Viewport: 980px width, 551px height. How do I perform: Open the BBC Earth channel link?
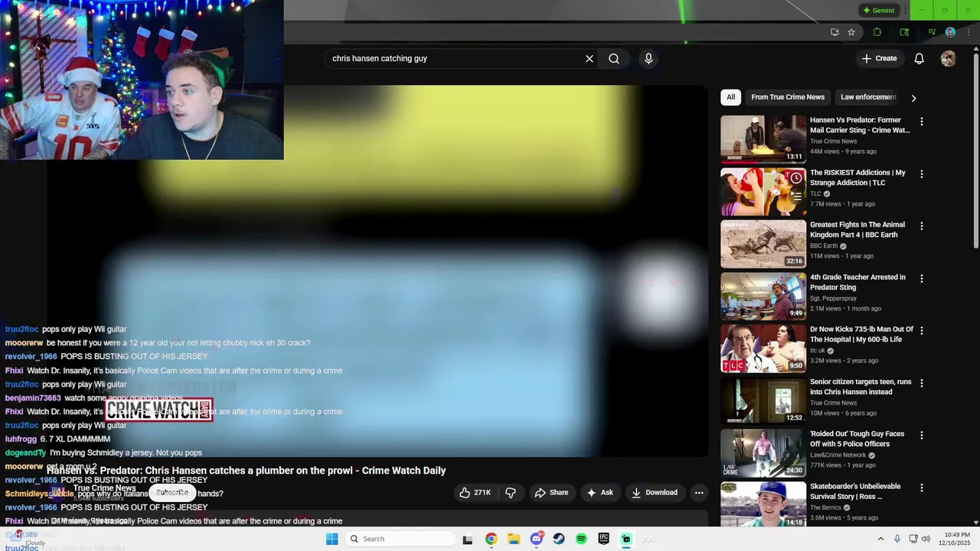(x=824, y=246)
